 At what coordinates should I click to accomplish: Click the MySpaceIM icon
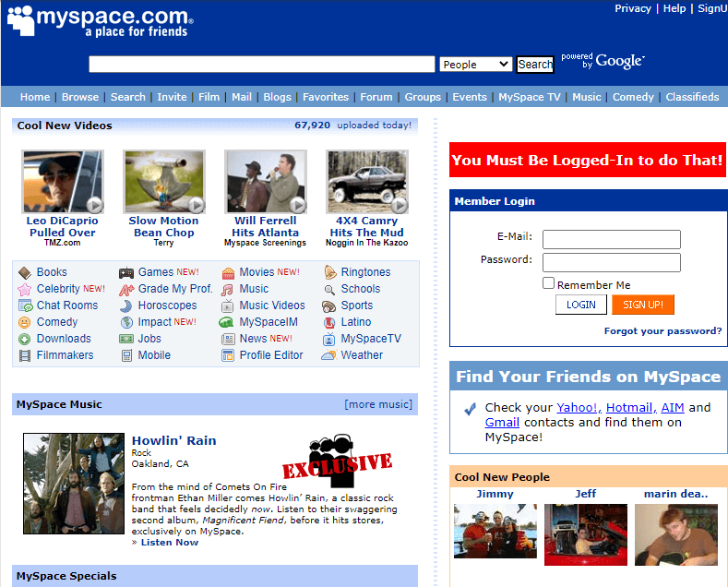226,322
